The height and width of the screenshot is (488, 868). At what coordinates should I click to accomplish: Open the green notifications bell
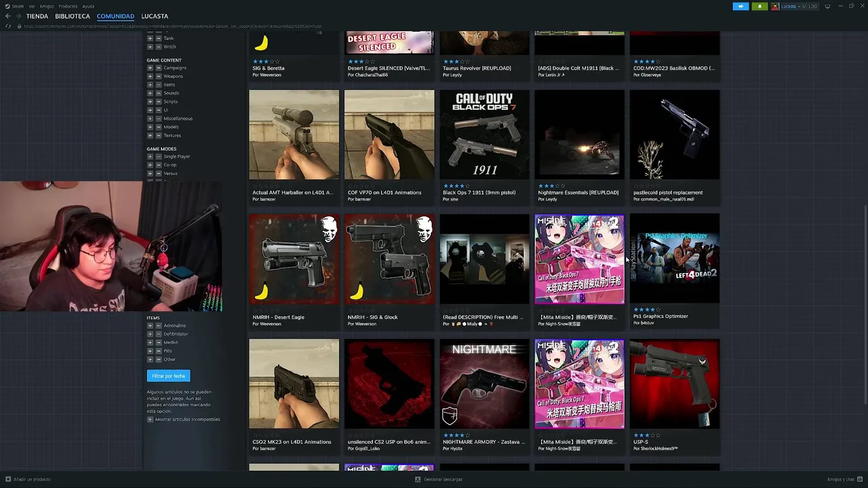(759, 6)
